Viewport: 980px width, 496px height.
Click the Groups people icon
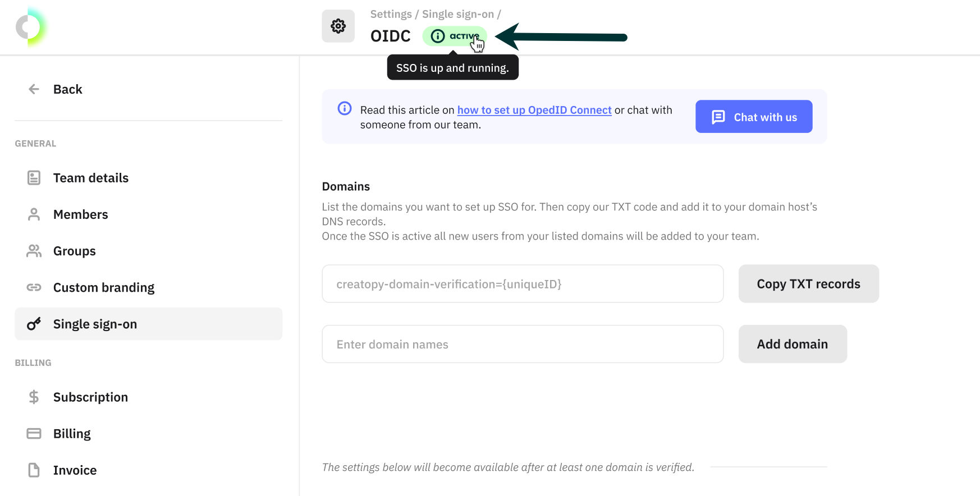point(34,251)
